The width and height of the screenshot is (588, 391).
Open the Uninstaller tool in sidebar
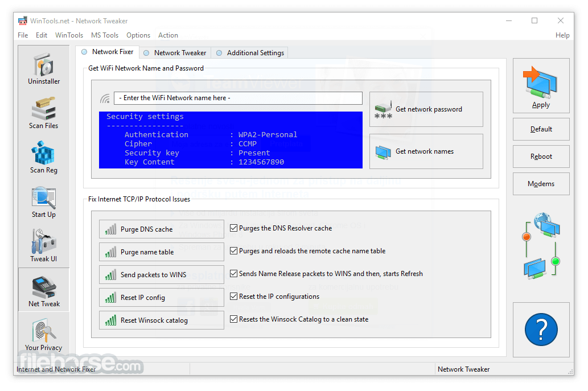[43, 69]
